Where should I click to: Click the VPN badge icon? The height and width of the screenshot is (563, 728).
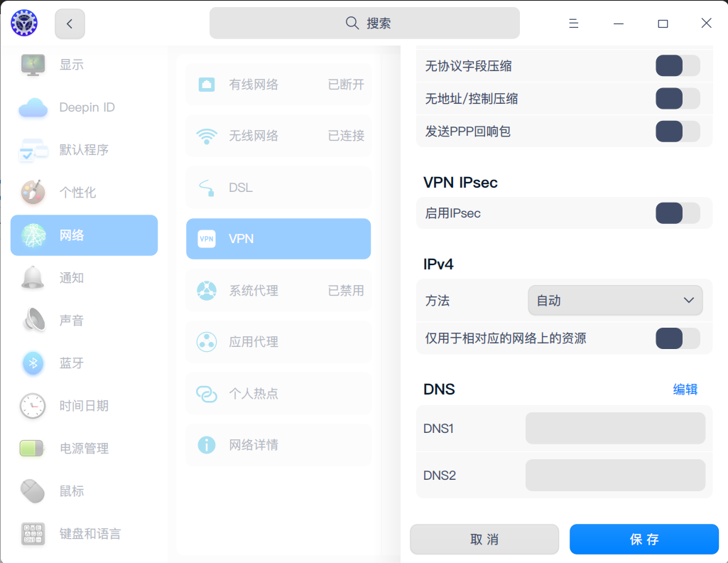(207, 239)
